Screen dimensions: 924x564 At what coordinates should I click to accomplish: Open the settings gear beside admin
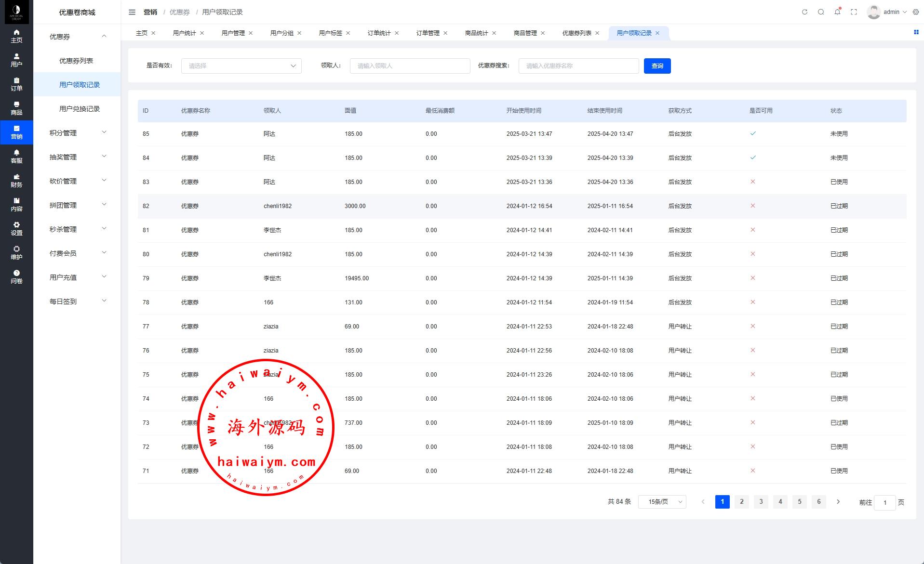tap(916, 12)
